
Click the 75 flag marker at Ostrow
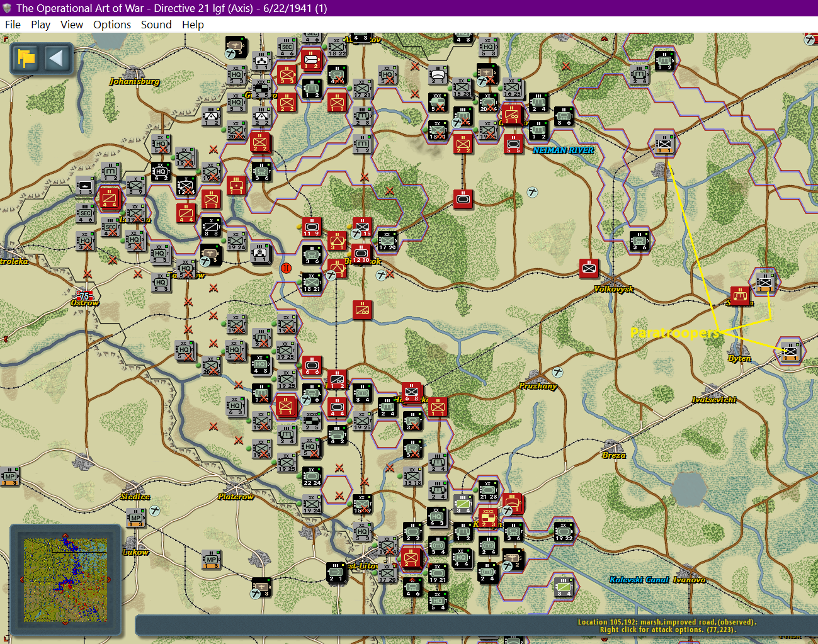pyautogui.click(x=84, y=295)
